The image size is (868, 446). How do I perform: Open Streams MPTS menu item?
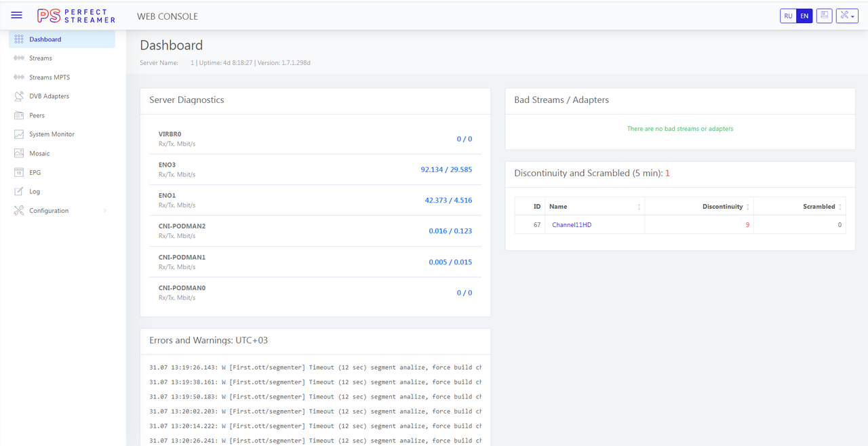click(x=50, y=77)
